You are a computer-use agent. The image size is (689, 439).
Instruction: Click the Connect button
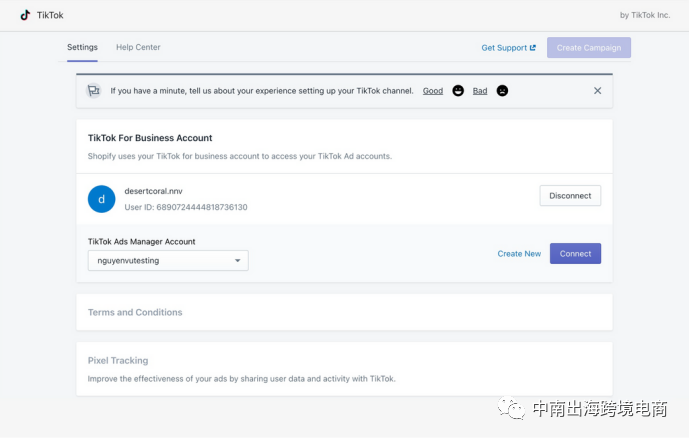575,254
